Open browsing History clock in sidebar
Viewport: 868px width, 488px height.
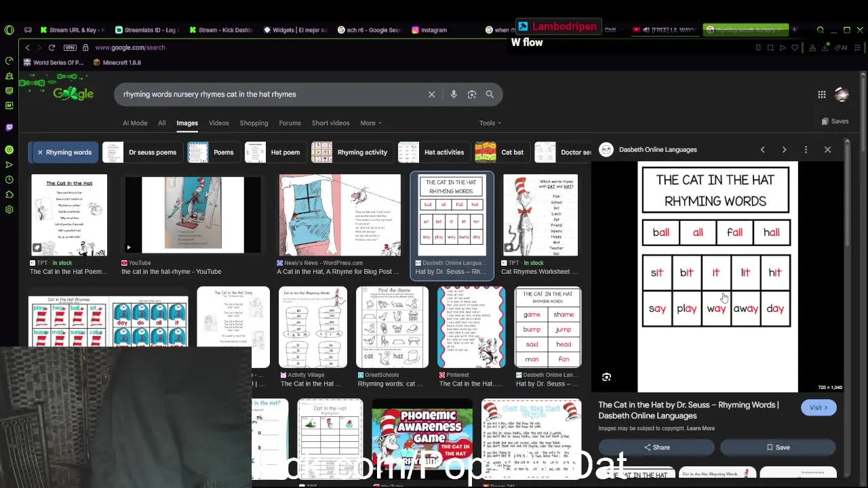point(9,180)
